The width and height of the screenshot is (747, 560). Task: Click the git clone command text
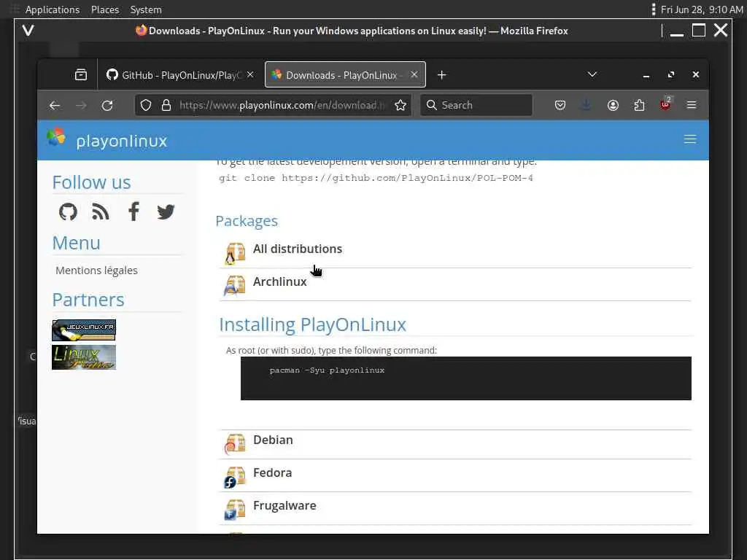(x=376, y=178)
